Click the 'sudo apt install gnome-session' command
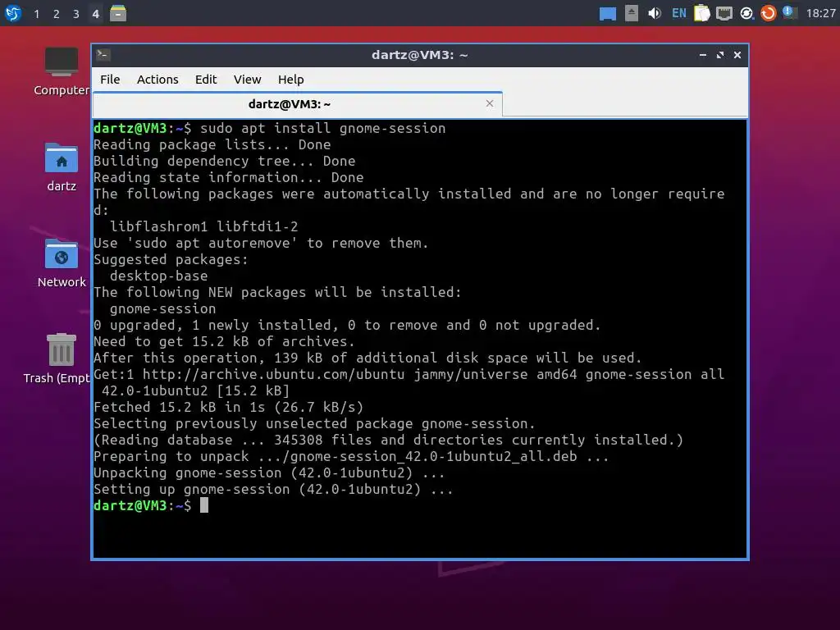The height and width of the screenshot is (630, 840). (323, 129)
